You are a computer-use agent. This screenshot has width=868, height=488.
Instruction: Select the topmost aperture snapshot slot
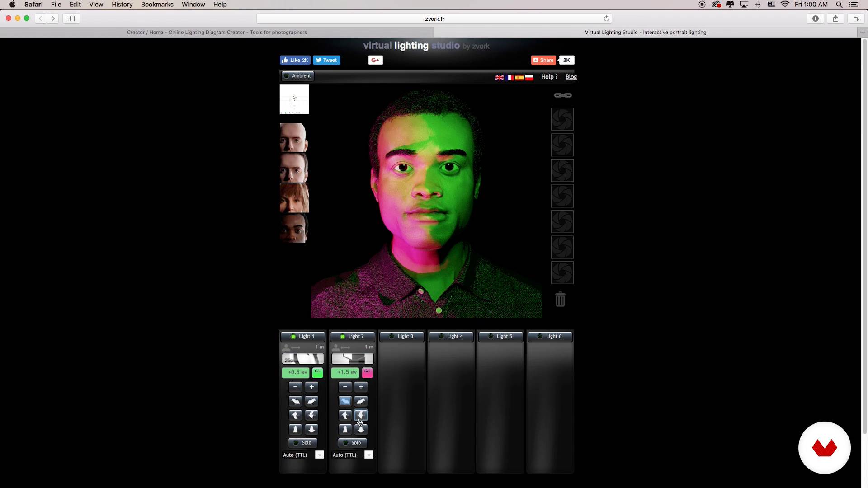pos(562,120)
